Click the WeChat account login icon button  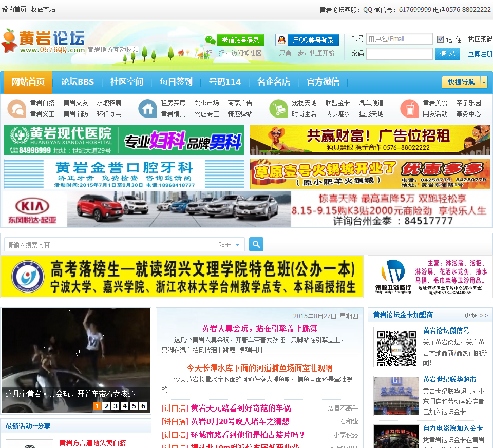[x=234, y=40]
